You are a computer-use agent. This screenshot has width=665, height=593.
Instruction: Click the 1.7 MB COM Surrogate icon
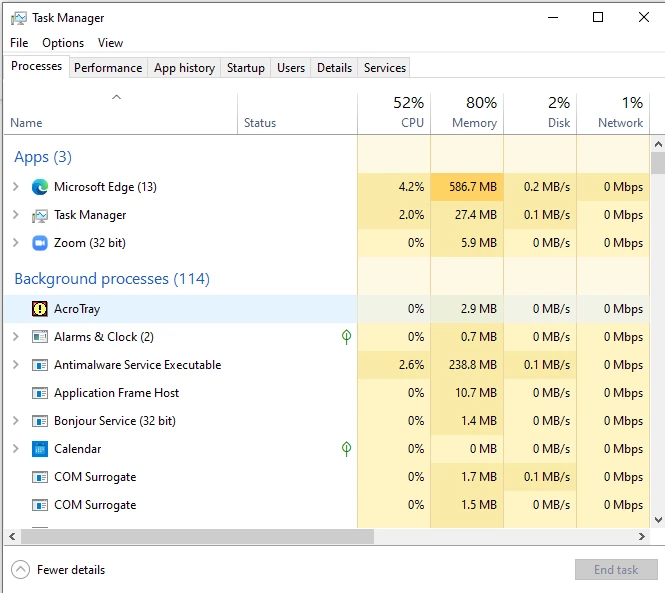point(40,477)
